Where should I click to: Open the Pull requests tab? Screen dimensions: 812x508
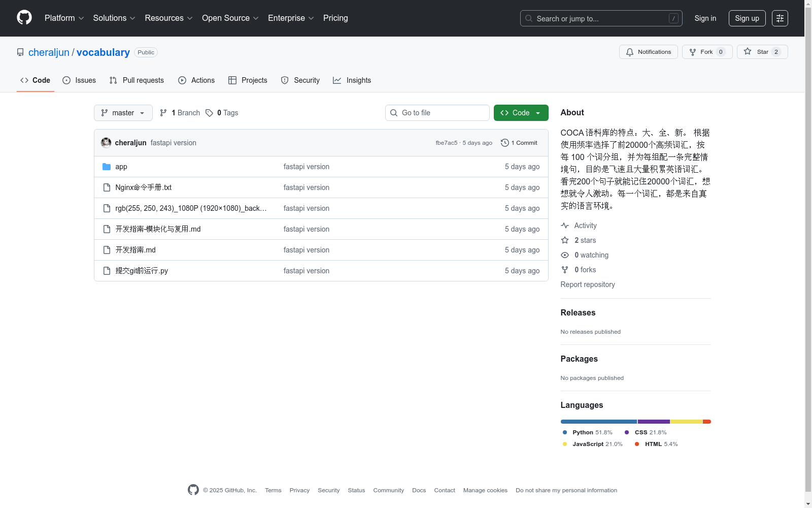click(137, 80)
